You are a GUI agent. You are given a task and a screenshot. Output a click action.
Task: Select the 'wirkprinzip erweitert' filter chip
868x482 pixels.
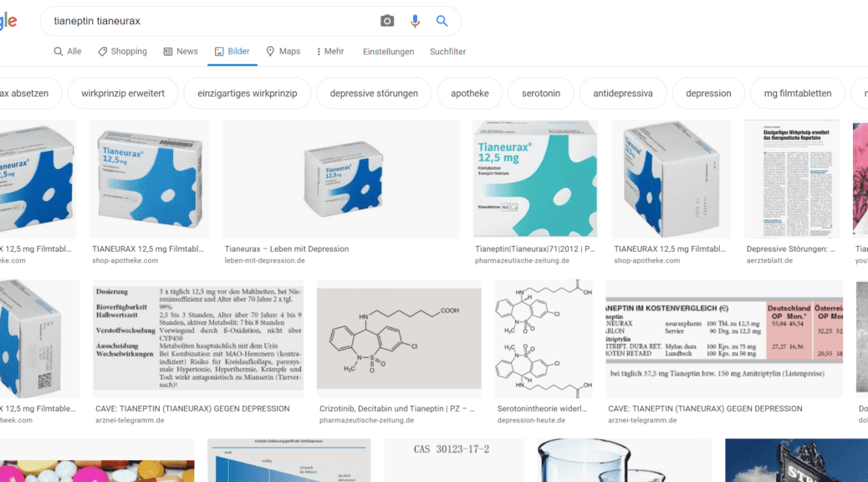[123, 93]
